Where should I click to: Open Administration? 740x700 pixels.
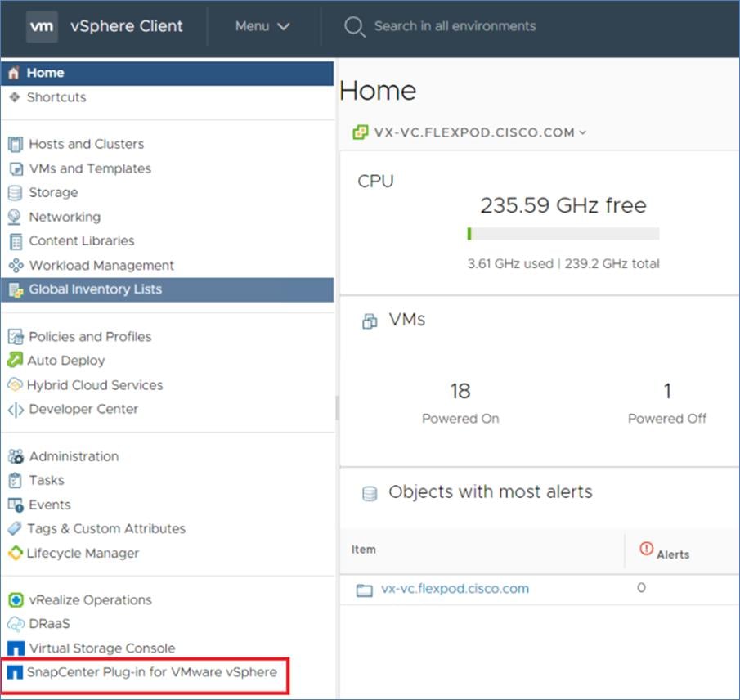coord(74,456)
